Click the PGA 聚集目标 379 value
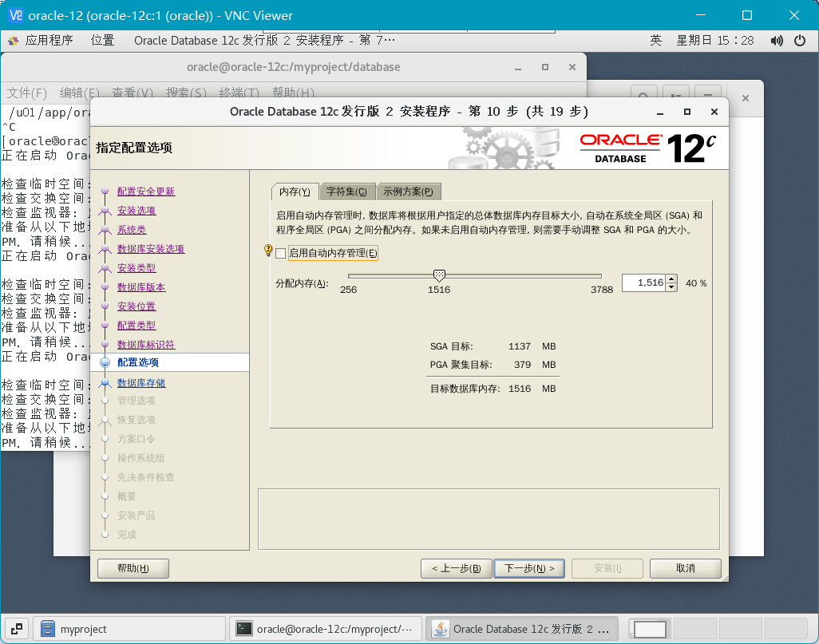 (x=522, y=365)
